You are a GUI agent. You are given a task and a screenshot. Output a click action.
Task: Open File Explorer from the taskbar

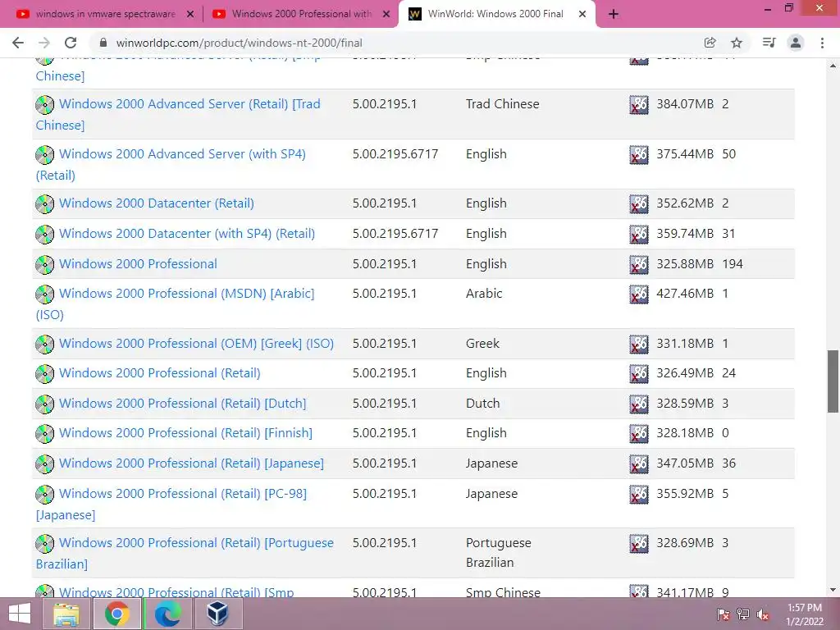point(66,614)
